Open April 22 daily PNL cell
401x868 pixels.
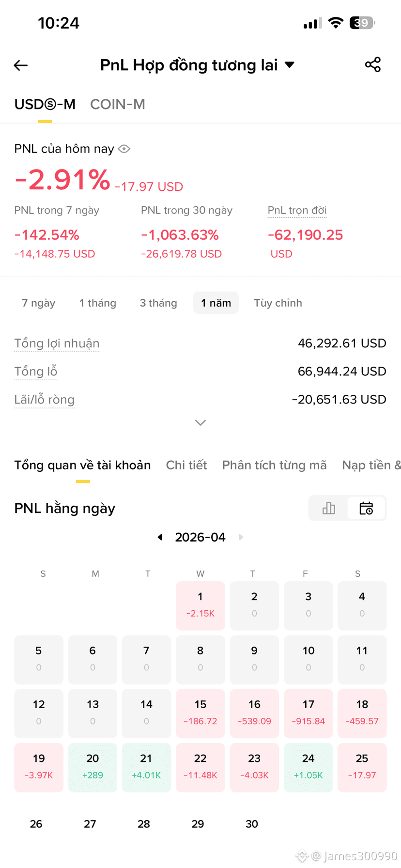pos(200,767)
